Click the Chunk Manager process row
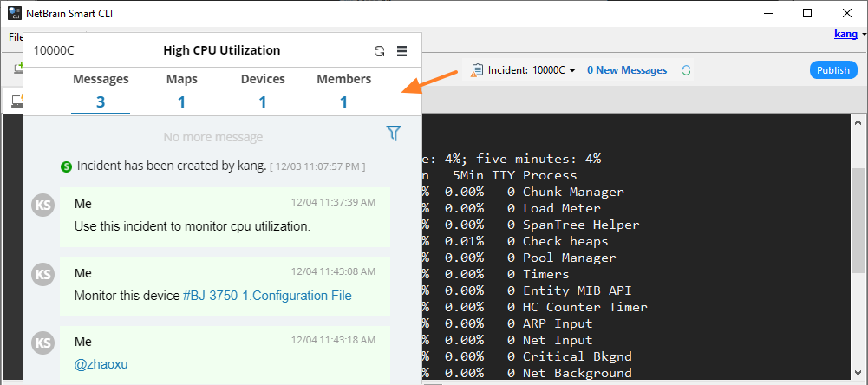 point(573,192)
